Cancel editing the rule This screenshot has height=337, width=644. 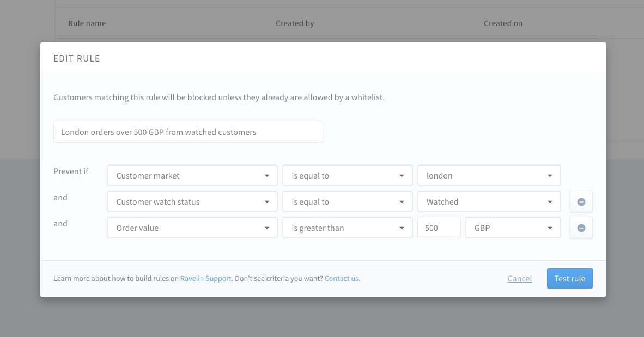(519, 279)
